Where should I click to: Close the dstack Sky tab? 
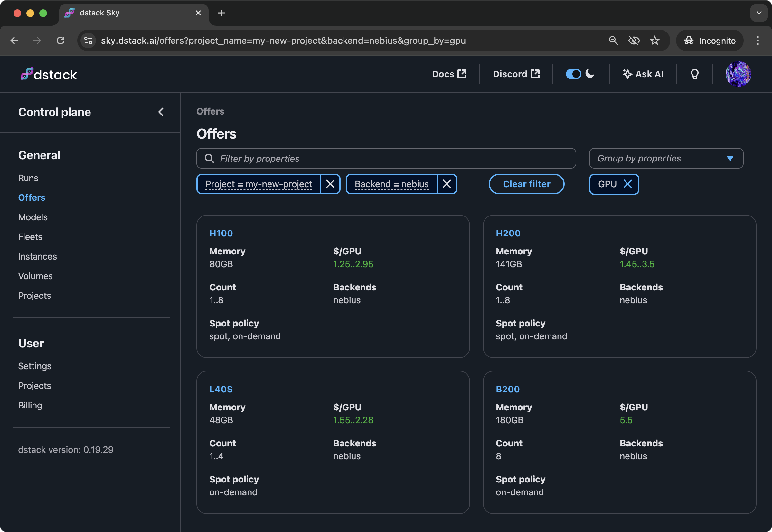point(198,13)
